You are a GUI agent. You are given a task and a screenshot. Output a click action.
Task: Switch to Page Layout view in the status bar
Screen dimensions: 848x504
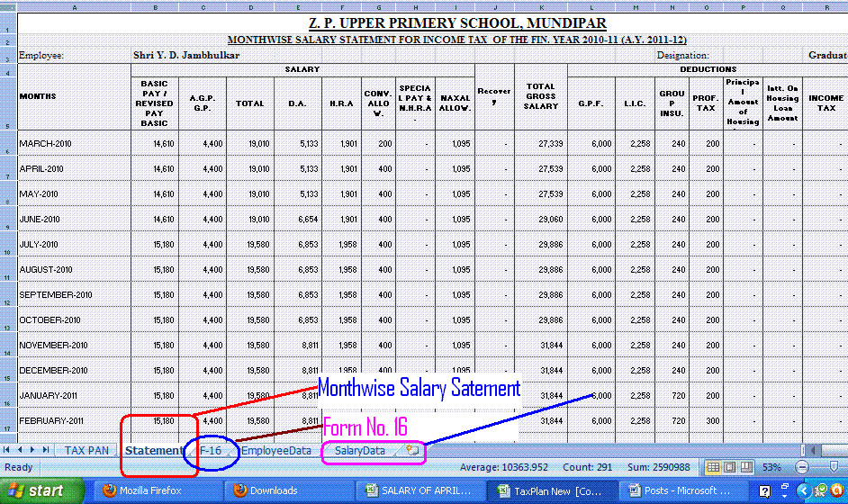(x=729, y=467)
